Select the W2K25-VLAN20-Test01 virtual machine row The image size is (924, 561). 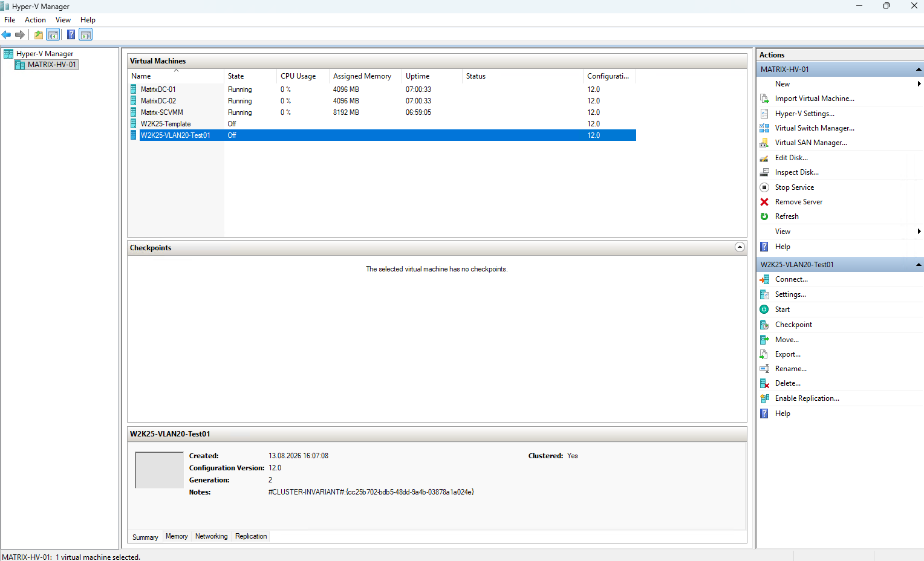point(382,135)
